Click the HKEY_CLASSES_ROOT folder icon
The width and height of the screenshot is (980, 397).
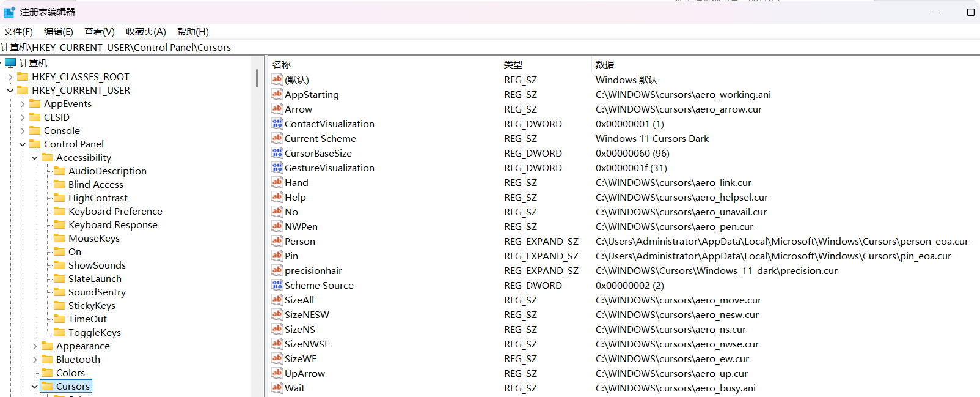point(23,76)
